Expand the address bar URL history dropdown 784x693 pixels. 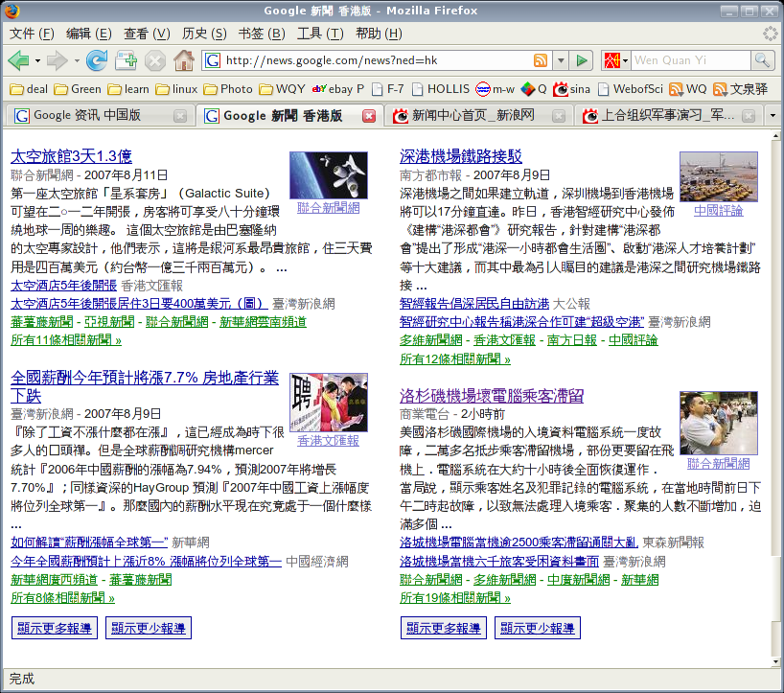[561, 60]
